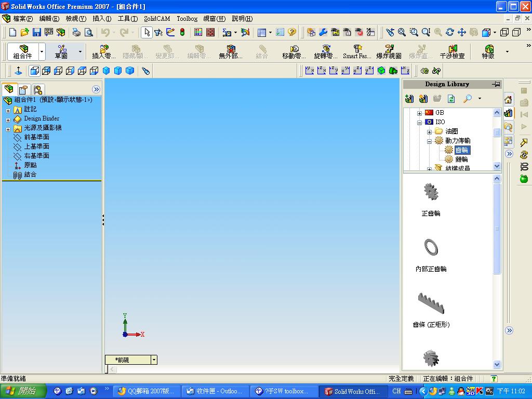Select the arrow Select tool

(147, 32)
